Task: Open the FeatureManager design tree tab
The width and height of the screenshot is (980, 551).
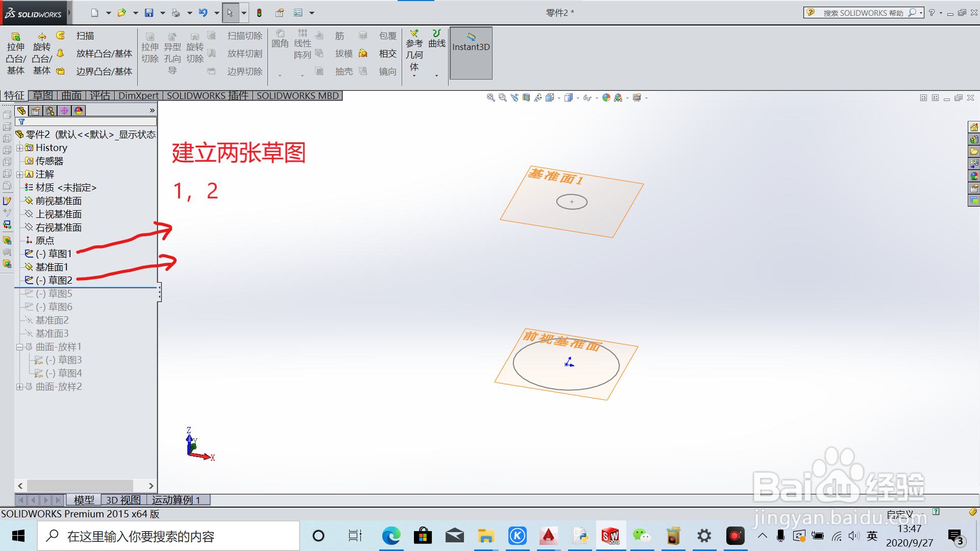Action: click(x=21, y=111)
